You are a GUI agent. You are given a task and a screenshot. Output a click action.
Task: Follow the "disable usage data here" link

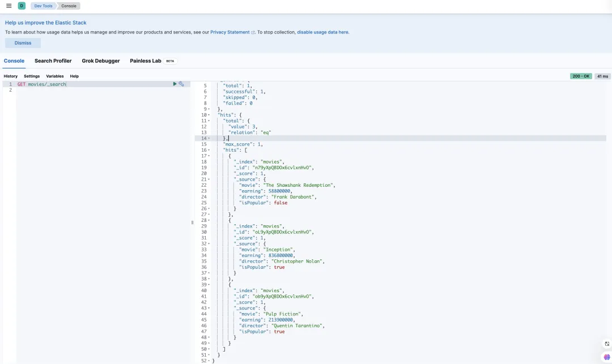coord(323,32)
